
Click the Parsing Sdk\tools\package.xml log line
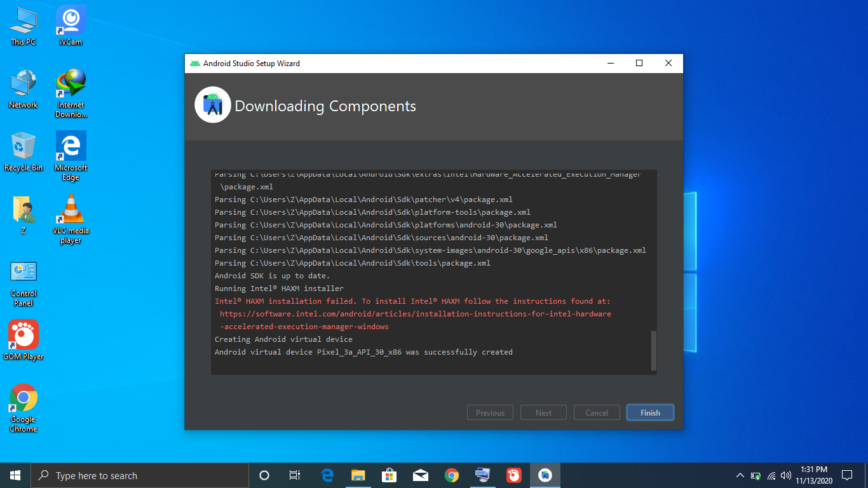coord(353,263)
